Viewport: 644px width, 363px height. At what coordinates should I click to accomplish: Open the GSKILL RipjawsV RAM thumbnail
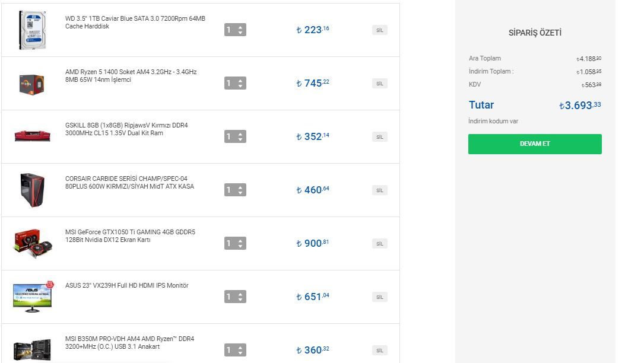tap(33, 136)
